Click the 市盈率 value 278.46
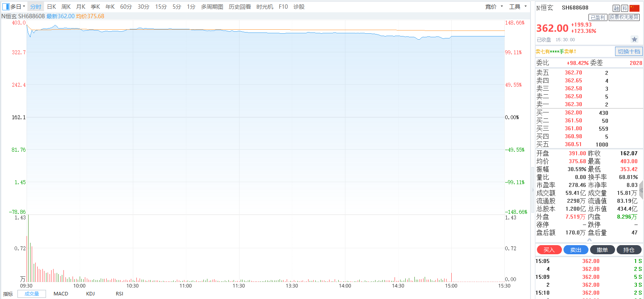644x299 pixels. (577, 185)
